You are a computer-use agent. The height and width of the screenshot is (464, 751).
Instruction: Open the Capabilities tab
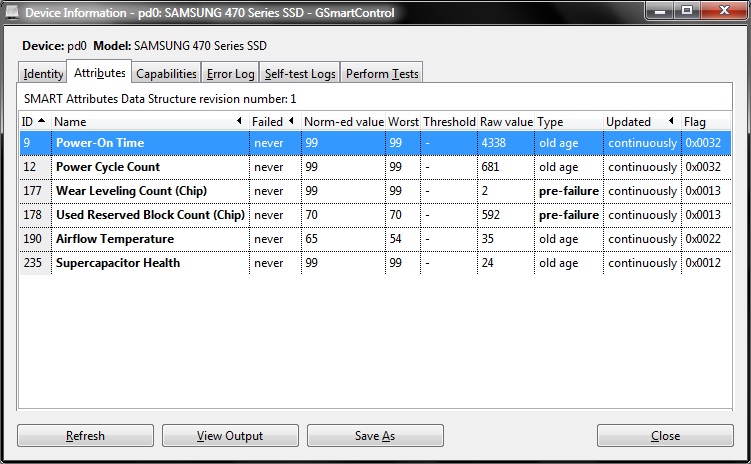point(166,73)
